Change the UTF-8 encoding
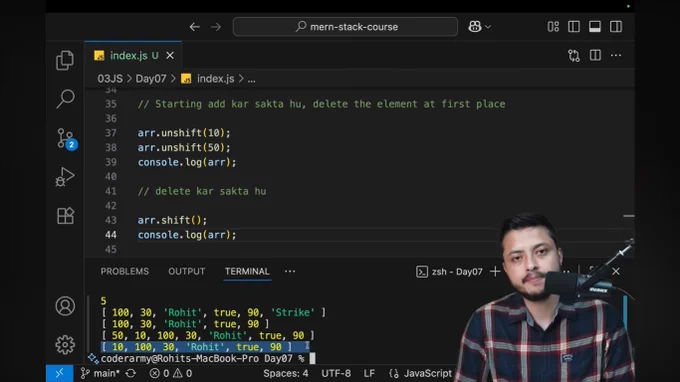The image size is (680, 382). point(336,373)
